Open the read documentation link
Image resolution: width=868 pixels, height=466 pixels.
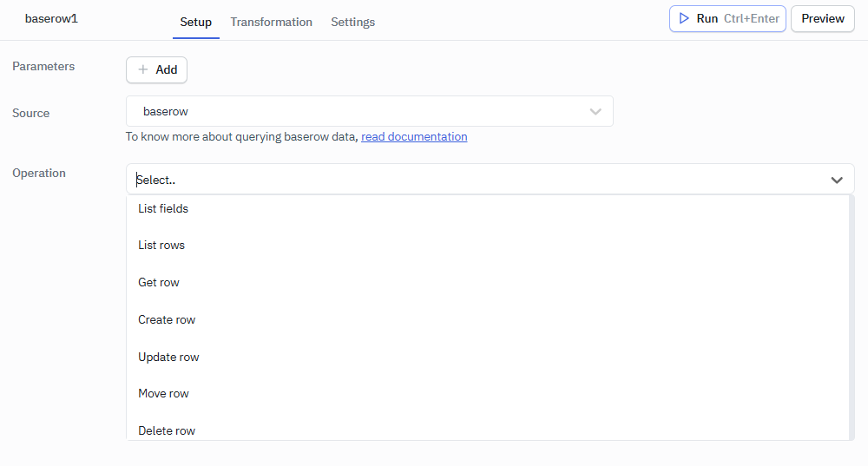[414, 136]
